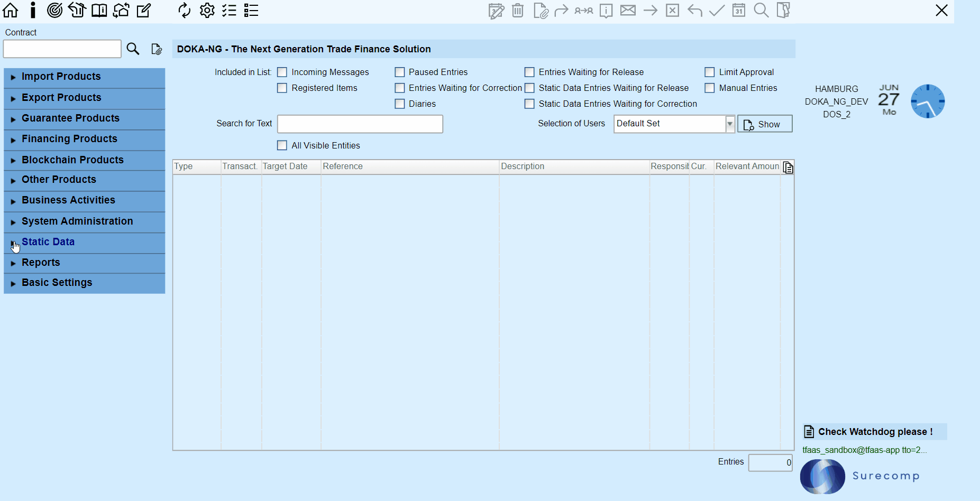980x501 pixels.
Task: Tick the Registered Items checkbox
Action: click(282, 88)
